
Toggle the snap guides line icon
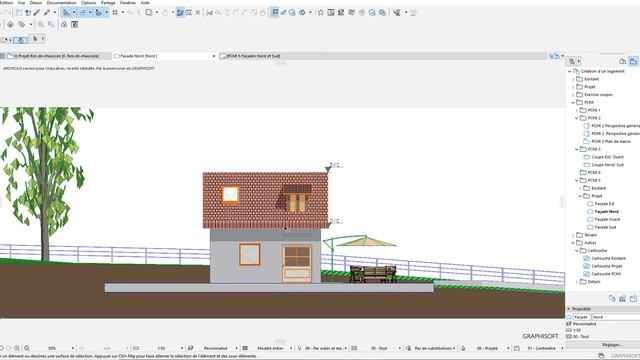click(82, 13)
